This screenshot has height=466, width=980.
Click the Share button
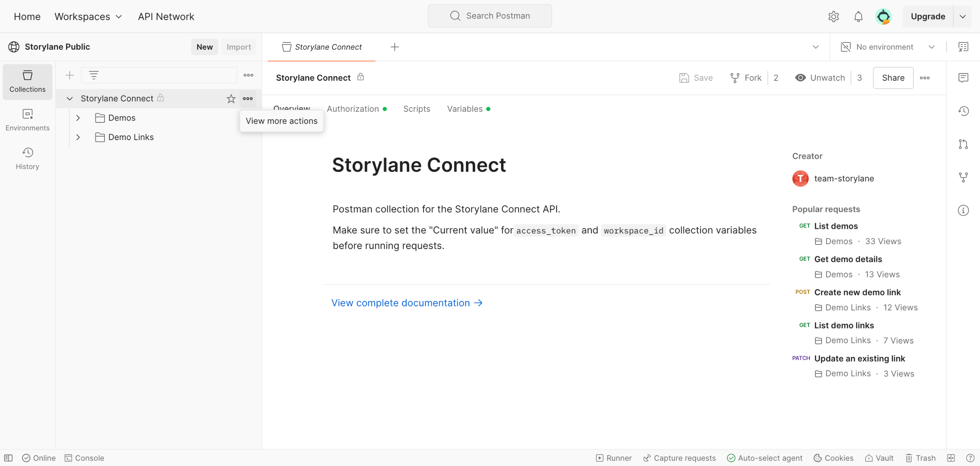click(893, 78)
